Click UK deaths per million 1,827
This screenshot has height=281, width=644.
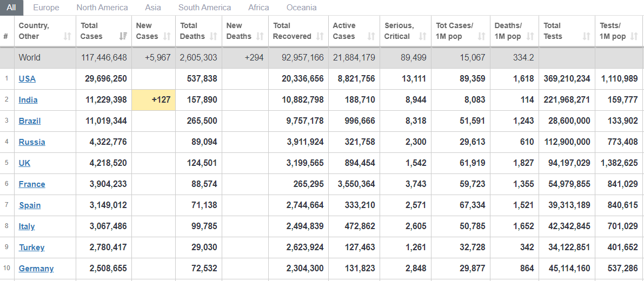click(x=523, y=163)
